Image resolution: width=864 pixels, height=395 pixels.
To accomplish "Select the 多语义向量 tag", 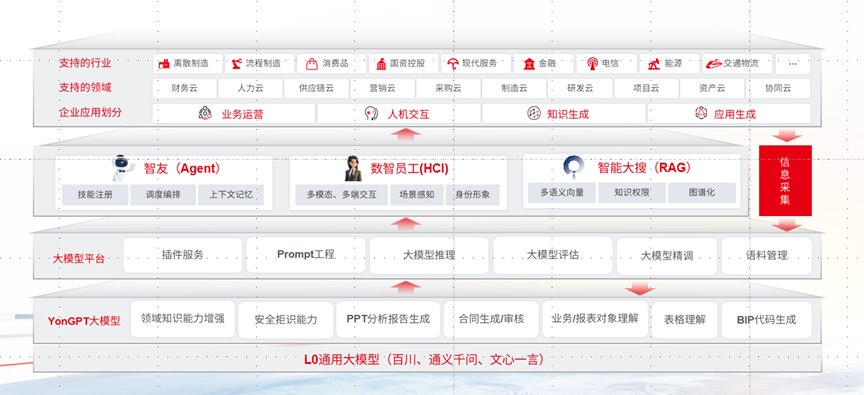I will pos(561,193).
